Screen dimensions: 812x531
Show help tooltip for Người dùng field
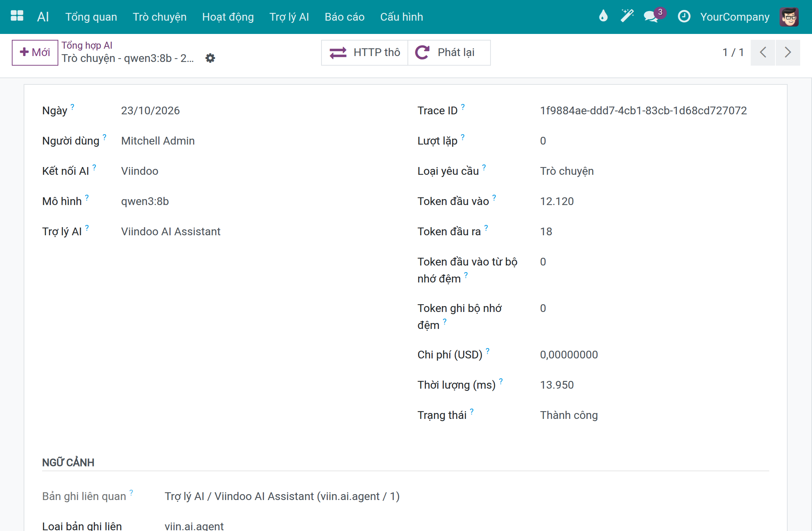pyautogui.click(x=104, y=137)
